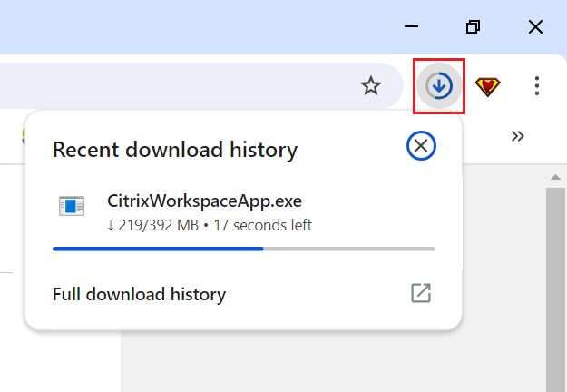
Task: Click the external link icon for full history
Action: [x=421, y=293]
